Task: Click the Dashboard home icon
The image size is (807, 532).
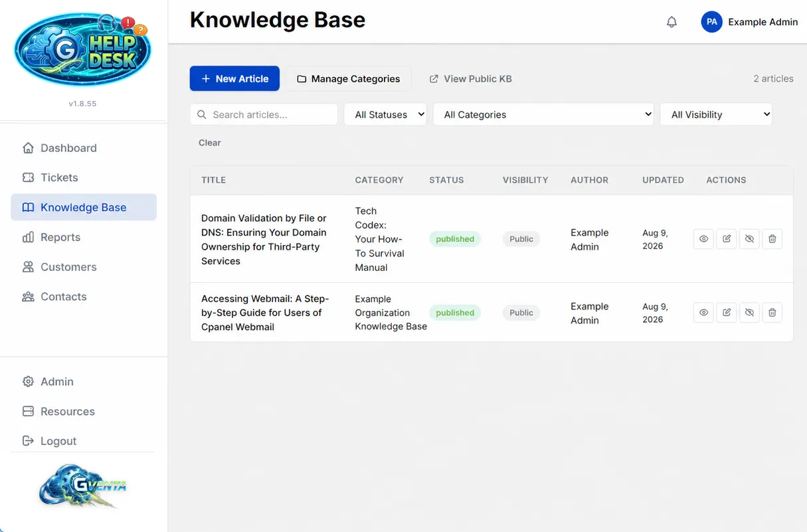Action: [x=28, y=148]
